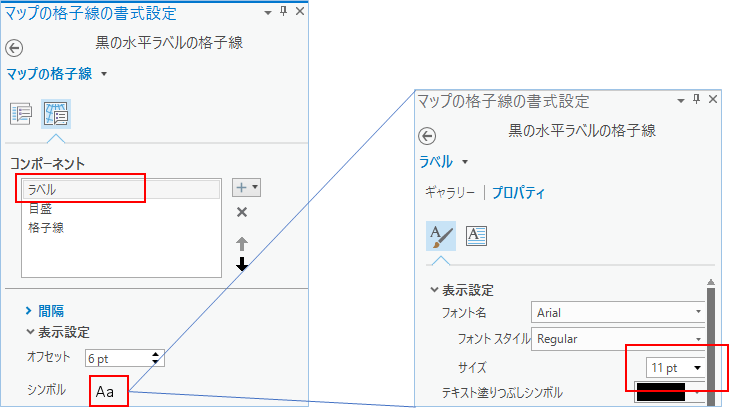Select 格子線 in the component list
The width and height of the screenshot is (729, 408).
[46, 228]
